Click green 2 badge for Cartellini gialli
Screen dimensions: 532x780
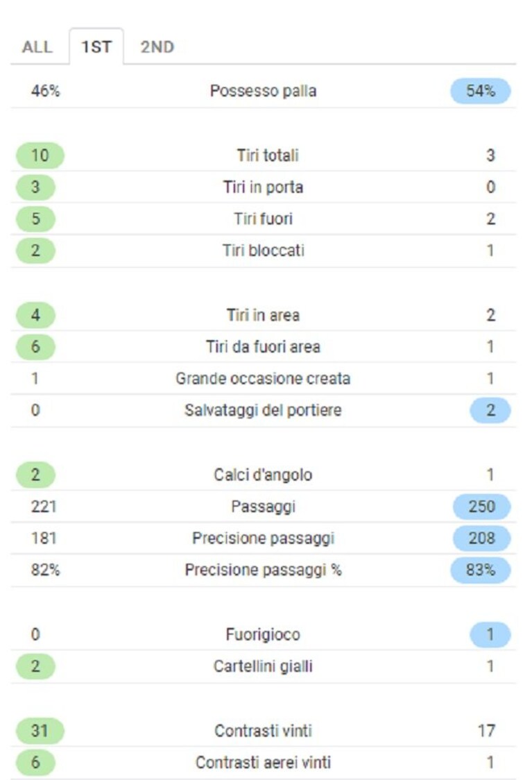point(35,666)
